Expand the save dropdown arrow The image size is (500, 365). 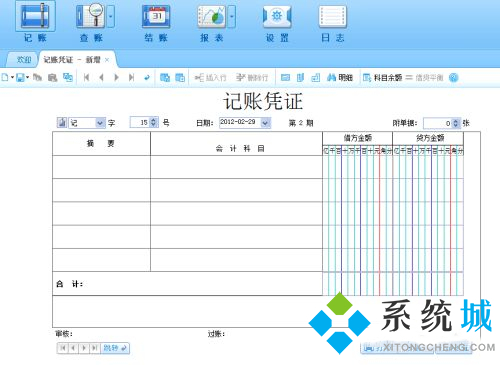[x=27, y=78]
